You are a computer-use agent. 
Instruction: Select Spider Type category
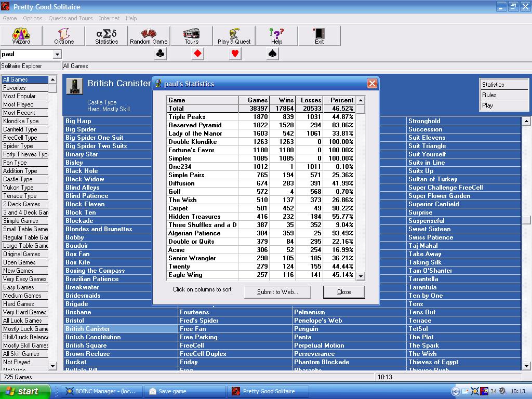click(x=25, y=146)
